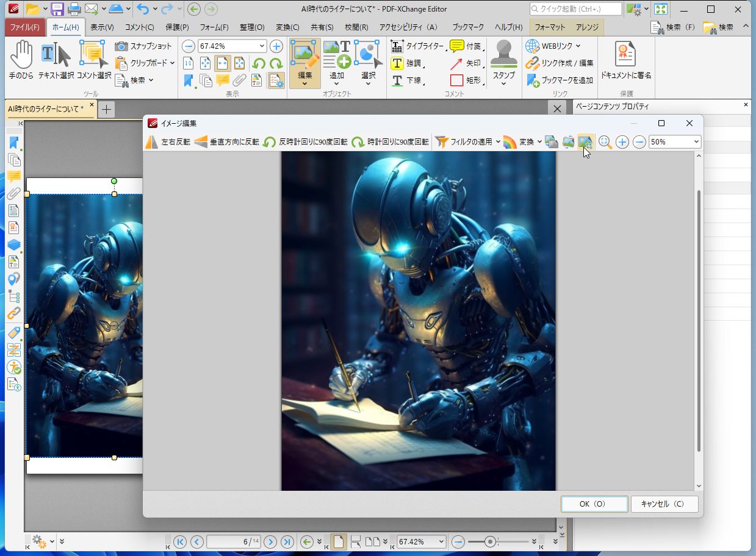Select the タイプライター typewriter tool

pyautogui.click(x=417, y=46)
